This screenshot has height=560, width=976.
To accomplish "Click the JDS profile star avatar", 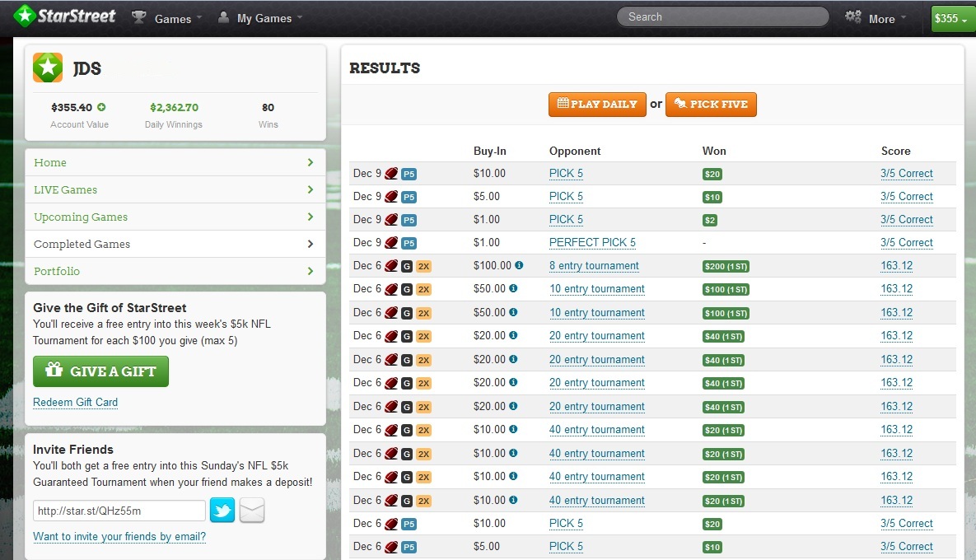I will click(x=48, y=68).
